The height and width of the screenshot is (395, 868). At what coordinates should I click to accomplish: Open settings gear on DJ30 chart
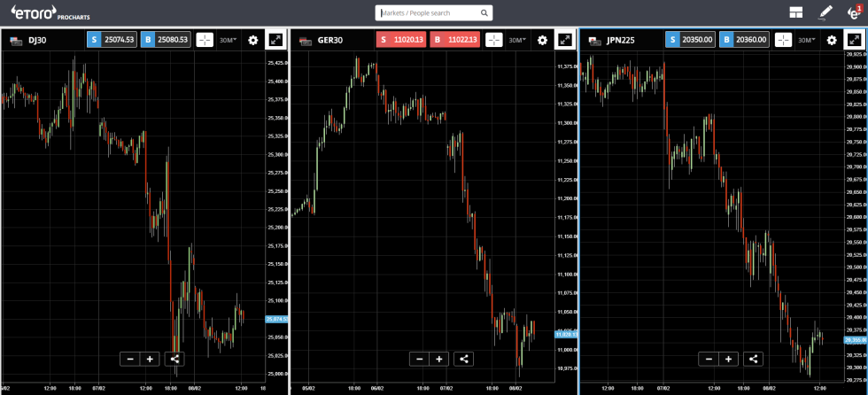253,40
